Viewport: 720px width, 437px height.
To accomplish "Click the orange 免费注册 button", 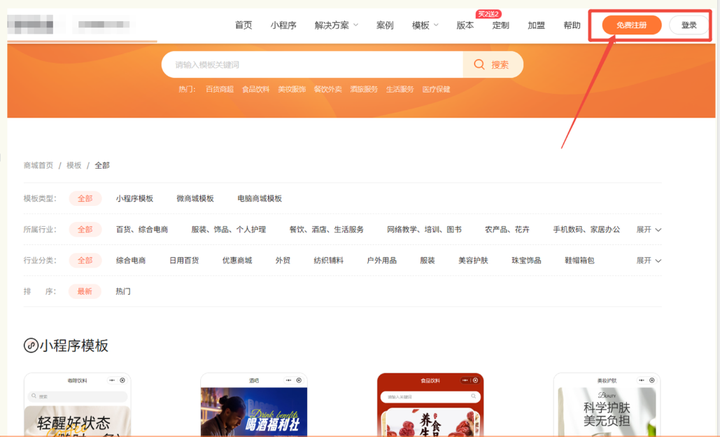I will coord(631,25).
